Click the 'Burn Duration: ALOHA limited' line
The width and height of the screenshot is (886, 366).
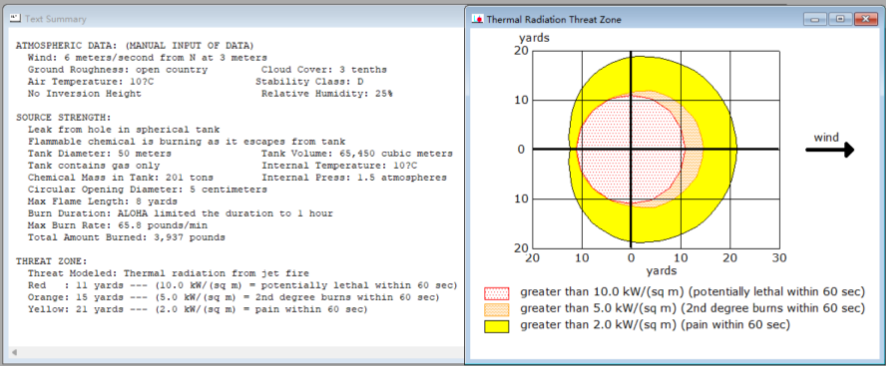click(180, 214)
